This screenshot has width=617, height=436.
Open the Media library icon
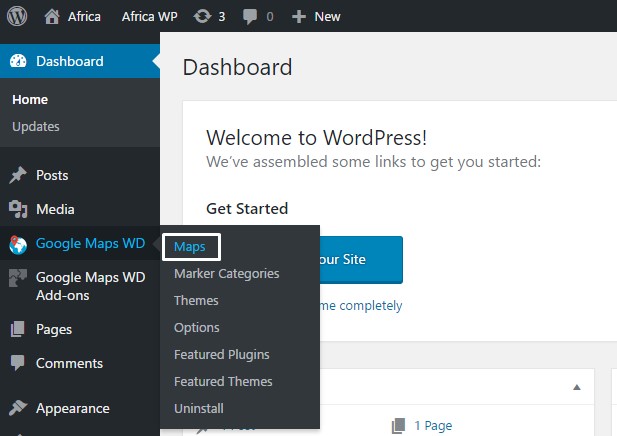[x=18, y=209]
